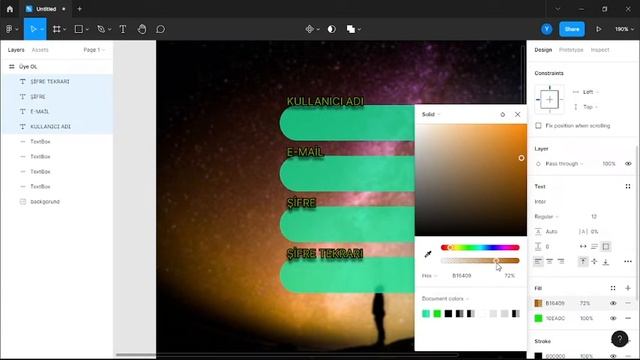Image resolution: width=640 pixels, height=360 pixels.
Task: Select the Pen tool
Action: (x=101, y=29)
